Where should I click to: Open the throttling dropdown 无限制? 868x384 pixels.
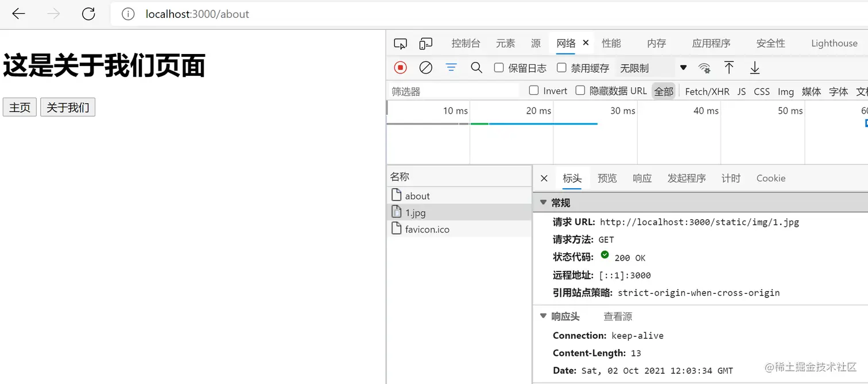[653, 68]
